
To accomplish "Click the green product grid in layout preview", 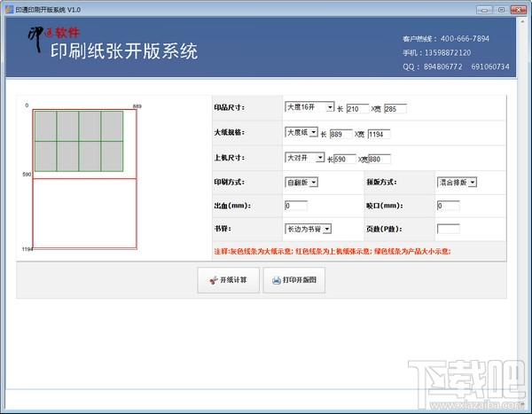I will point(77,140).
